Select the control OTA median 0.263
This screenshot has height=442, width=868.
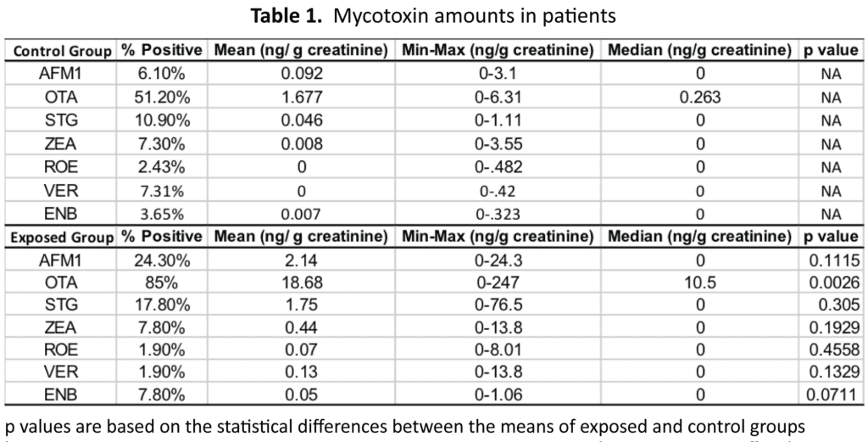click(x=699, y=98)
